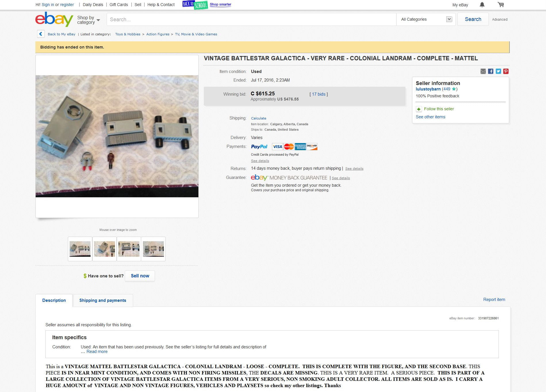The width and height of the screenshot is (546, 392).
Task: Share listing via email icon
Action: pos(483,71)
